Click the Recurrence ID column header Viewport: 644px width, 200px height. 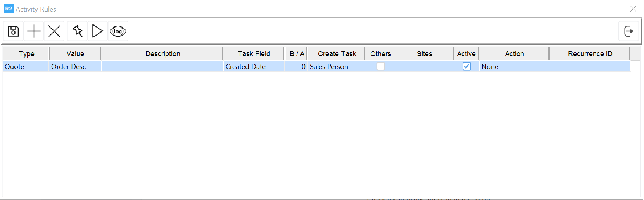pyautogui.click(x=590, y=53)
